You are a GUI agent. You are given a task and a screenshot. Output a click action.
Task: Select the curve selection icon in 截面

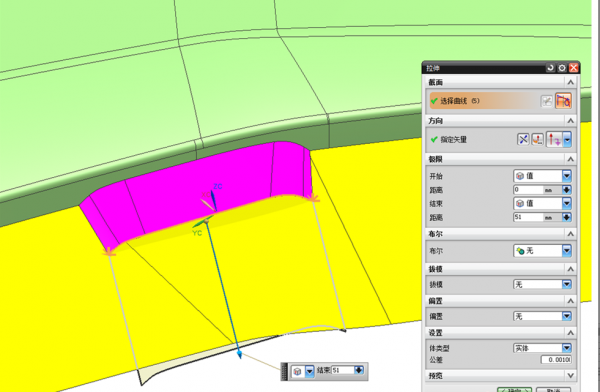[563, 101]
